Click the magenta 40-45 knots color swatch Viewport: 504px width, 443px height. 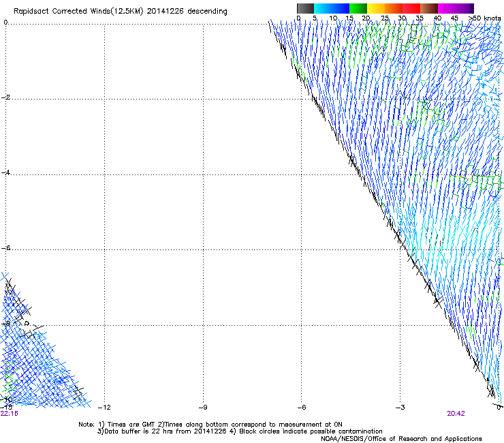447,8
